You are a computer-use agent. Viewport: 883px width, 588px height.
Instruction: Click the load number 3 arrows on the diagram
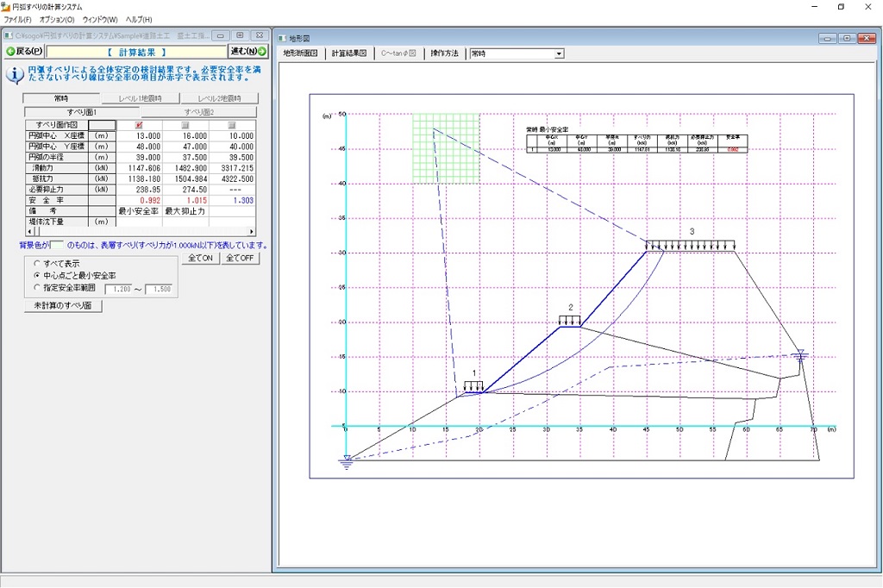pyautogui.click(x=690, y=246)
